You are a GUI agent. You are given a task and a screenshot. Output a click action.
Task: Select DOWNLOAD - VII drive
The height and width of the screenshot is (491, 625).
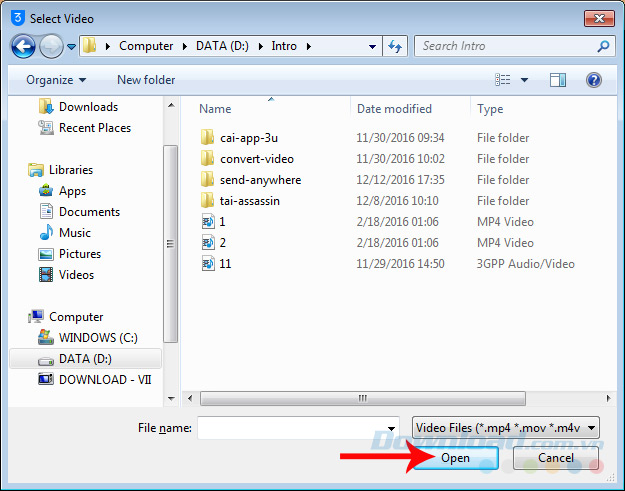(x=105, y=380)
